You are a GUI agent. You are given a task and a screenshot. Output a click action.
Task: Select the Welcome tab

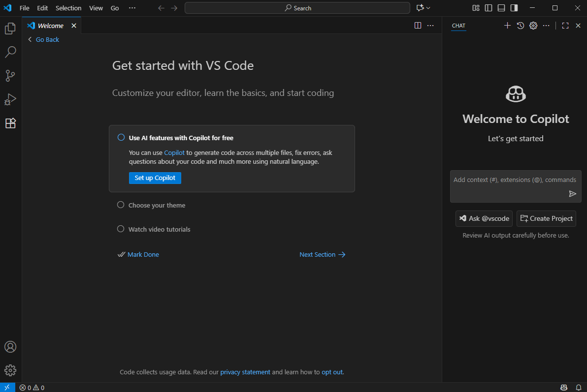click(x=52, y=26)
